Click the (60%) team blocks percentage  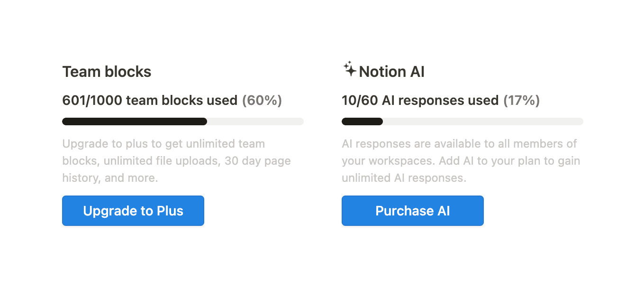tap(262, 100)
